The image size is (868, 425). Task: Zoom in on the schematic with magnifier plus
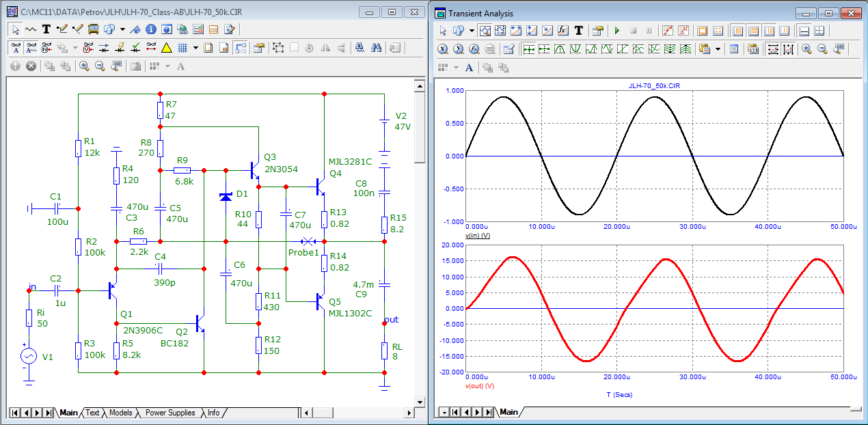(x=84, y=66)
